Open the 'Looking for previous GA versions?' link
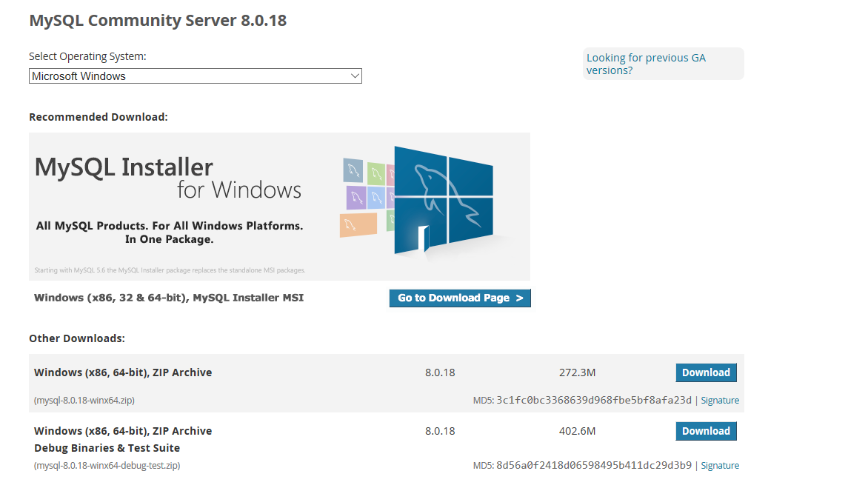868x488 pixels. coord(646,64)
